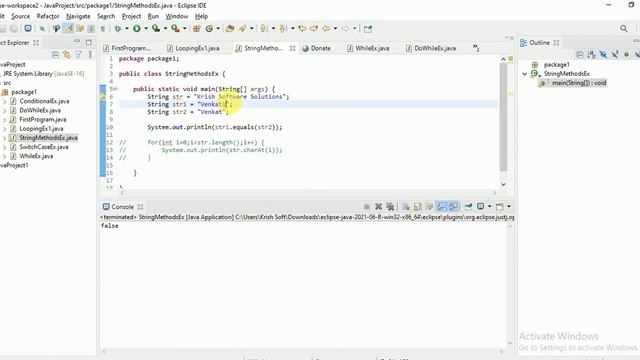Open the Refactor menu
The height and width of the screenshot is (360, 640).
pyautogui.click(x=48, y=16)
